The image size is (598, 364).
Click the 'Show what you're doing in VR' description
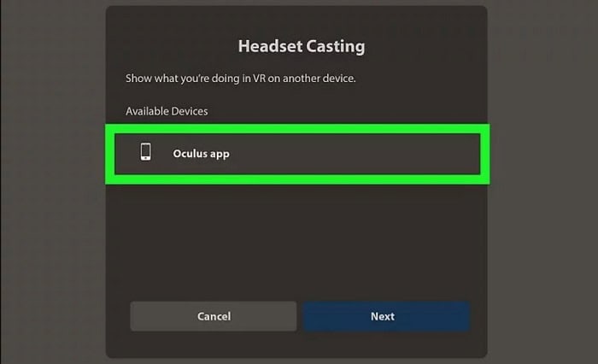pyautogui.click(x=240, y=79)
